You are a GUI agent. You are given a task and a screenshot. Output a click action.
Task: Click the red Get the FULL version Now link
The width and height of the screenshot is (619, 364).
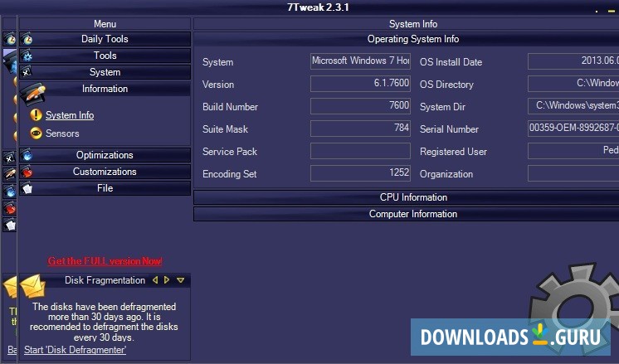[105, 261]
